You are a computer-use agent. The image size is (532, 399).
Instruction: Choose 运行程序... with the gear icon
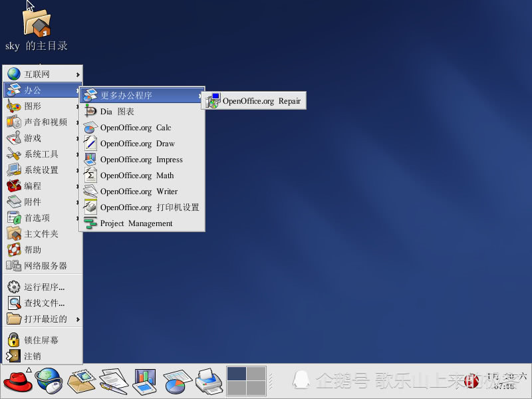[43, 287]
